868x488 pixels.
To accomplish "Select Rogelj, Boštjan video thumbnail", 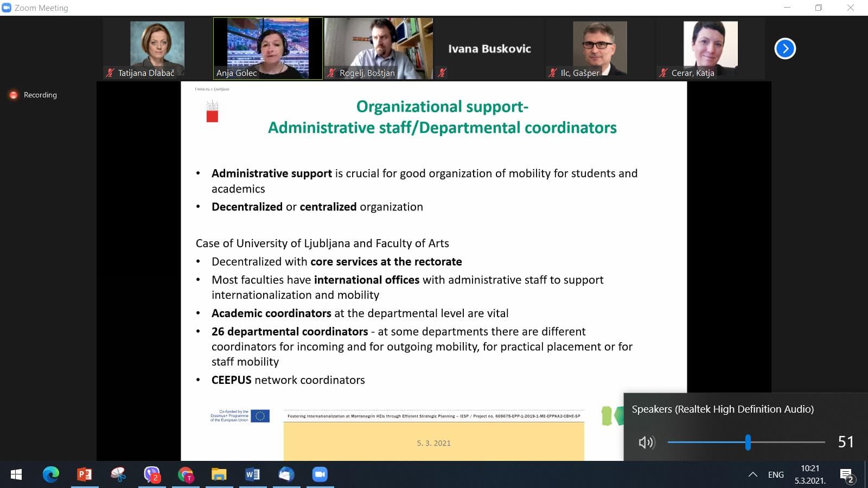I will pyautogui.click(x=379, y=48).
